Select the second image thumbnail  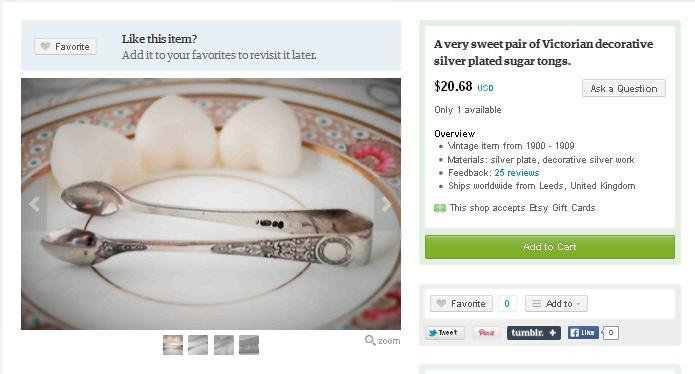198,345
